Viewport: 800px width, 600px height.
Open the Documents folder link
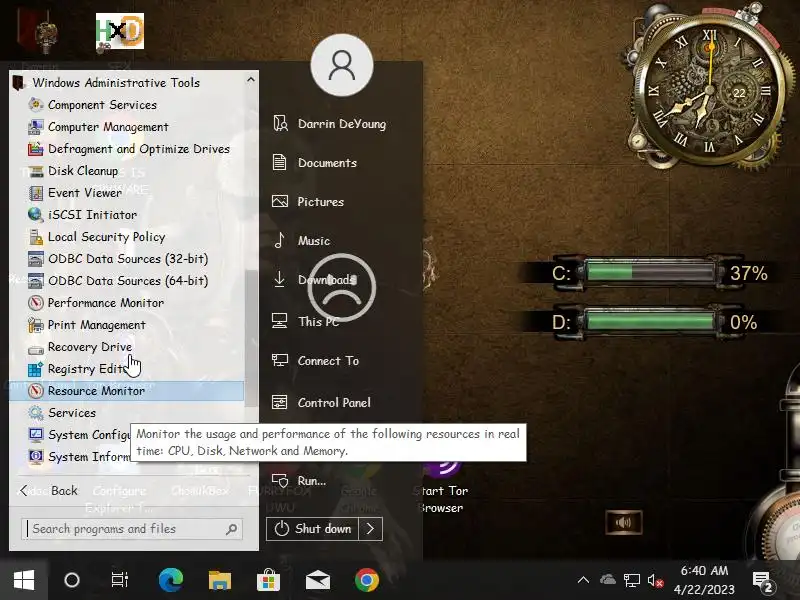(315, 163)
